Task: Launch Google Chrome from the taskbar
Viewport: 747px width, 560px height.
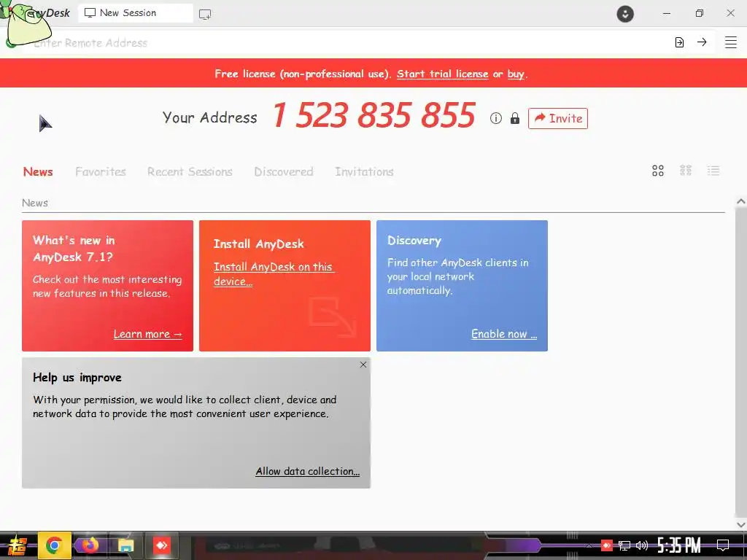Action: click(x=54, y=545)
